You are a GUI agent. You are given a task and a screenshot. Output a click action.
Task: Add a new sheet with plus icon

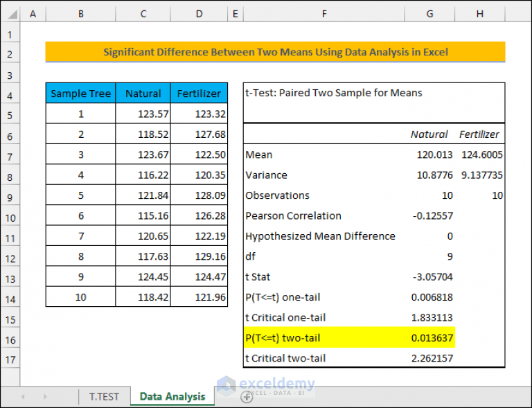tap(247, 396)
